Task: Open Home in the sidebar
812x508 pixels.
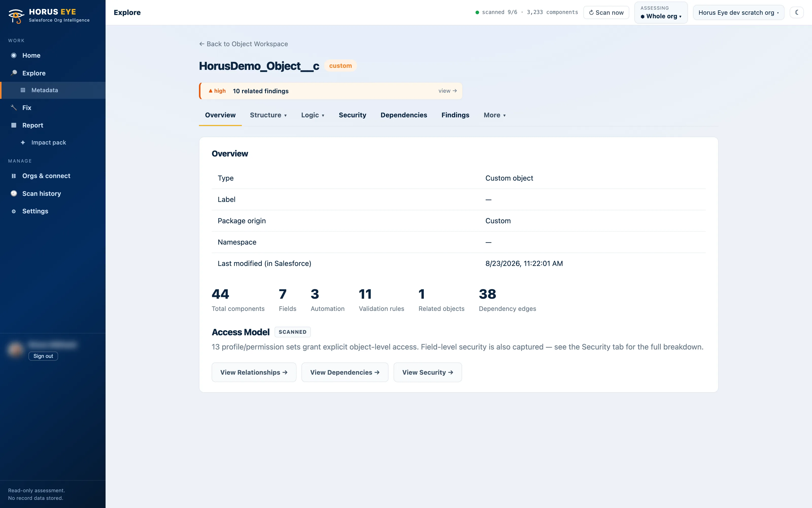Action: [x=53, y=55]
